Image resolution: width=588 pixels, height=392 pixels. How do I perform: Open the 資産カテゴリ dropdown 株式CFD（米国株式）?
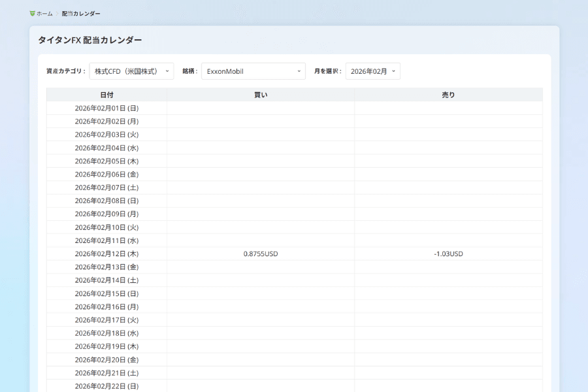[x=131, y=71]
